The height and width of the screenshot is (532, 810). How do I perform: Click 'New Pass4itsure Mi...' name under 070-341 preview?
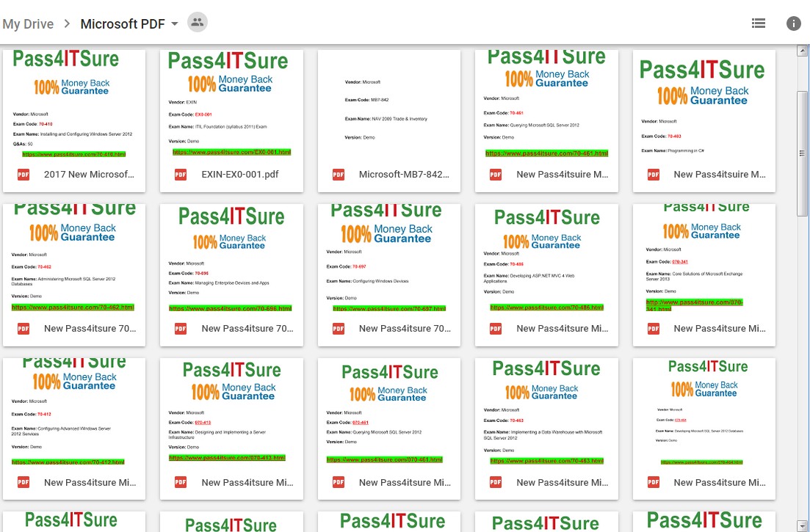(720, 328)
